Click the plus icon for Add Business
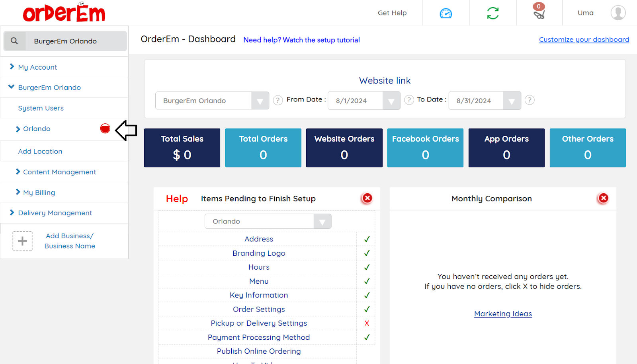Viewport: 637px width, 364px height. [22, 241]
